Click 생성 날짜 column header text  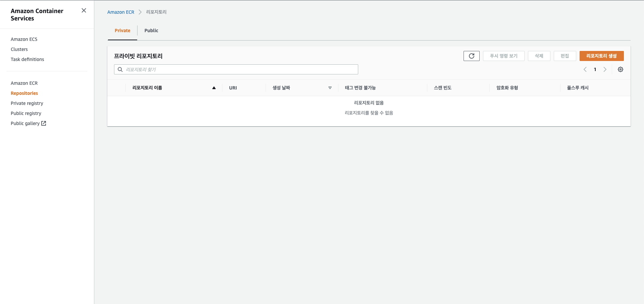point(281,88)
